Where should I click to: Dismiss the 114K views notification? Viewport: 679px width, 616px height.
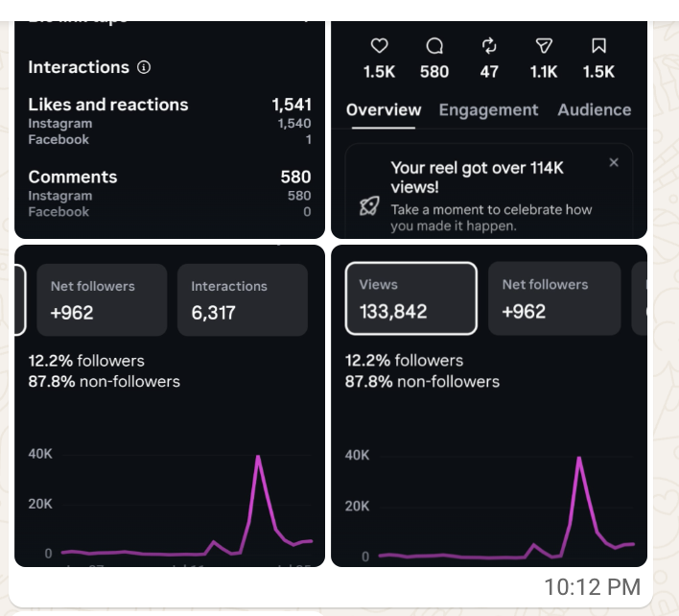pyautogui.click(x=614, y=162)
